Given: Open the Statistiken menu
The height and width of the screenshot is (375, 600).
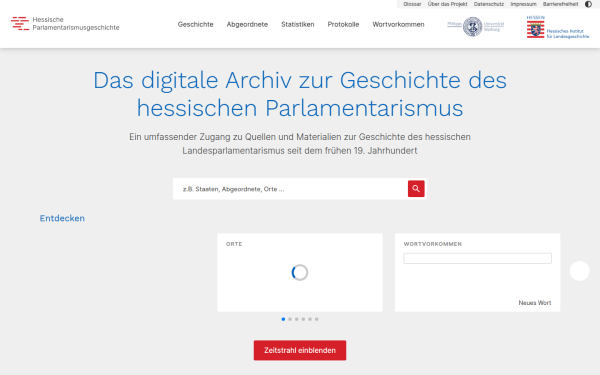Looking at the screenshot, I should 298,24.
